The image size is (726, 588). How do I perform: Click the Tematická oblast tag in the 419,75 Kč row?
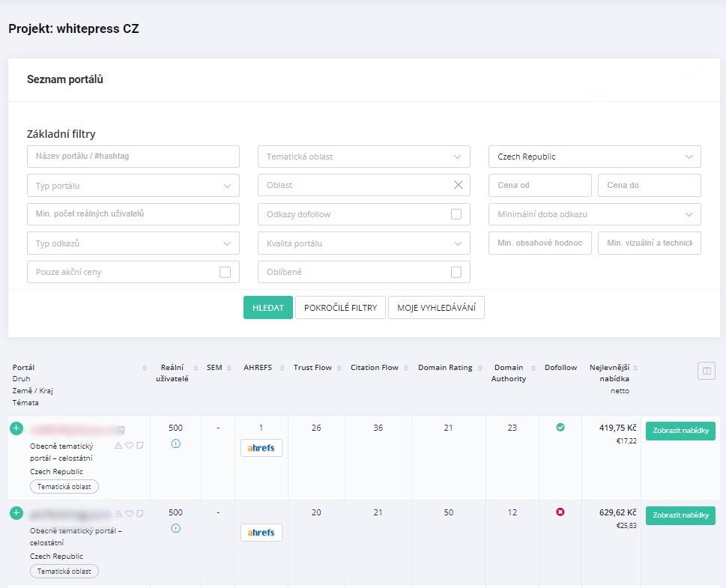(x=64, y=487)
